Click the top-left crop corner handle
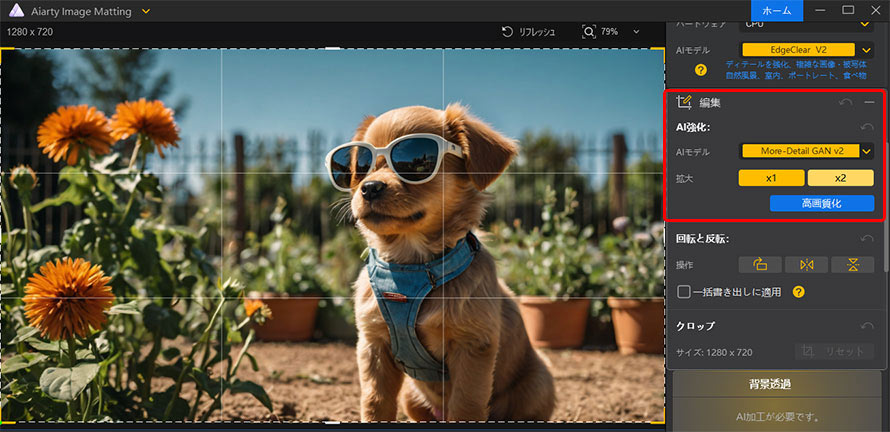Image resolution: width=890 pixels, height=432 pixels. [x=6, y=53]
